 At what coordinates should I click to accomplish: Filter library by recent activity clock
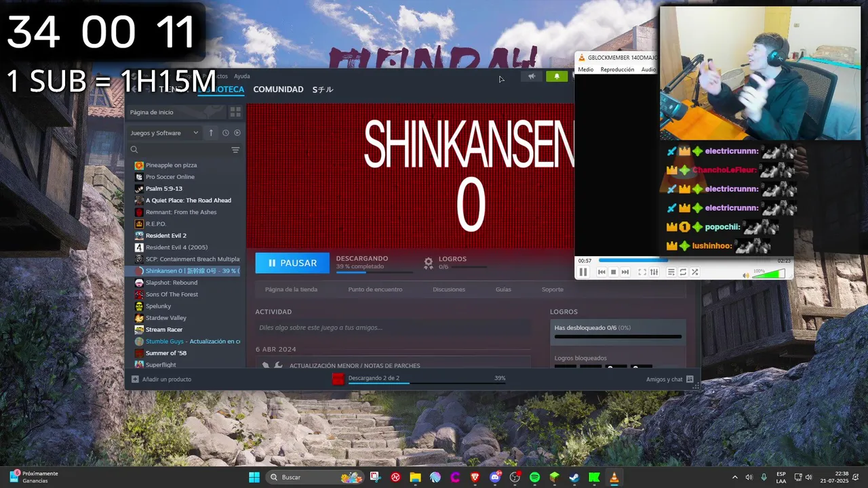click(x=226, y=133)
